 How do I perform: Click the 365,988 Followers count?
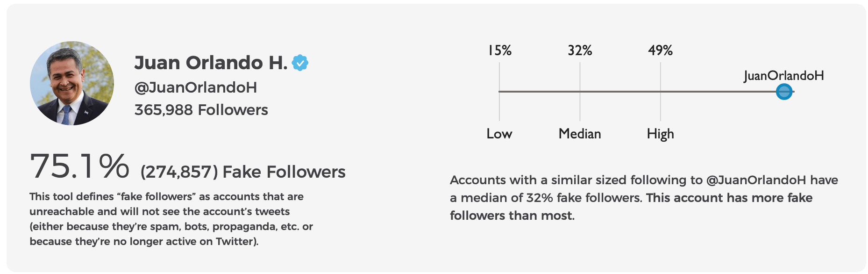201,110
